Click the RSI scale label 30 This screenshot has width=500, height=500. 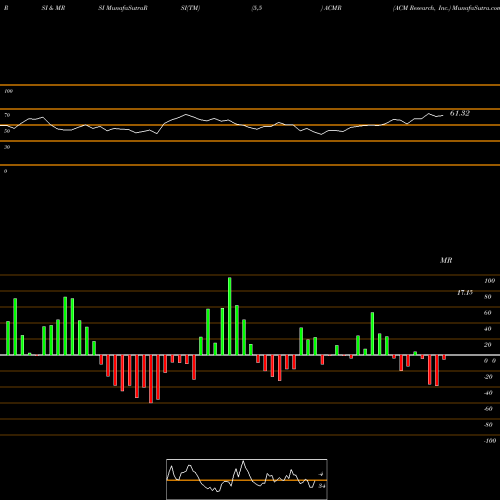[x=7, y=147]
